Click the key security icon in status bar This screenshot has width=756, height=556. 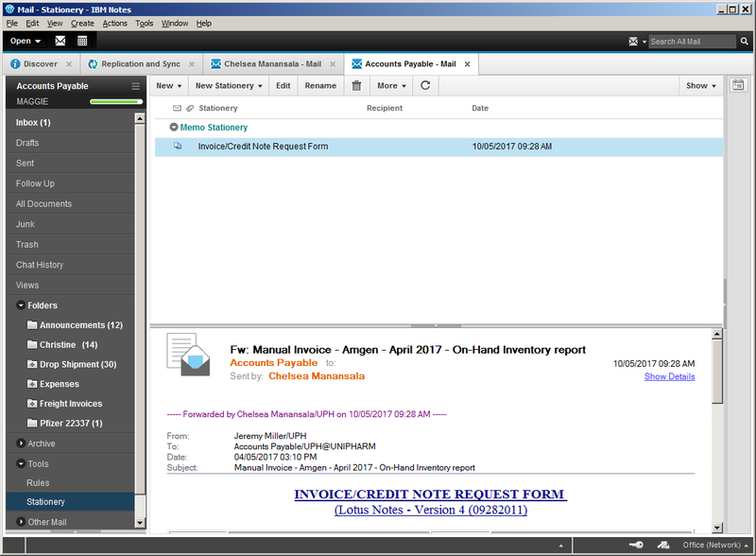[x=636, y=545]
